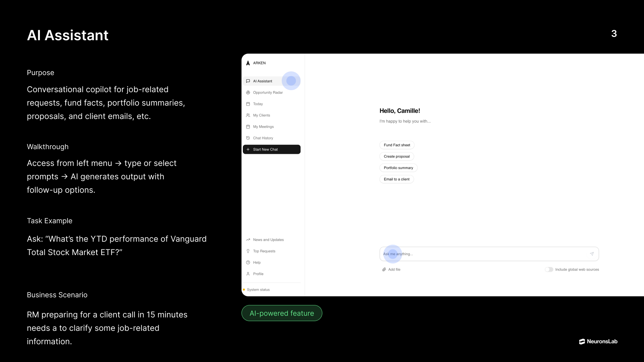
Task: Click the Opportunity Radar icon
Action: pyautogui.click(x=248, y=93)
